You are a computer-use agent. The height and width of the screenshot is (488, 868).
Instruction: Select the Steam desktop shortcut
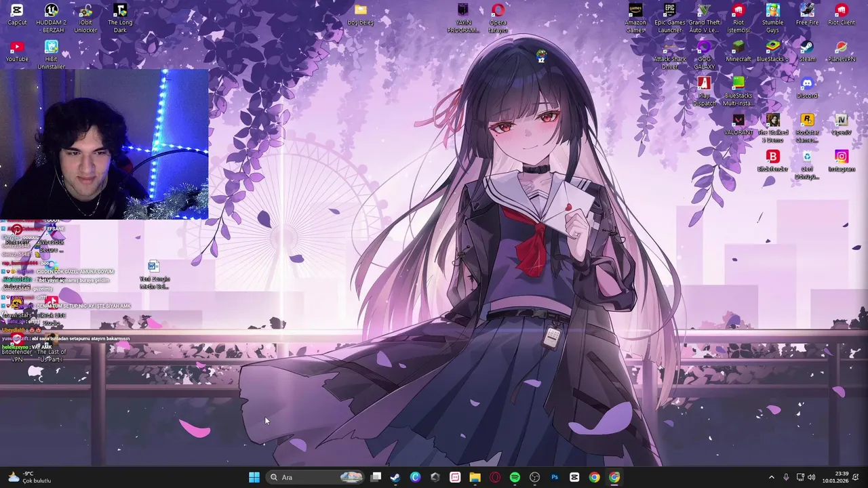point(807,52)
